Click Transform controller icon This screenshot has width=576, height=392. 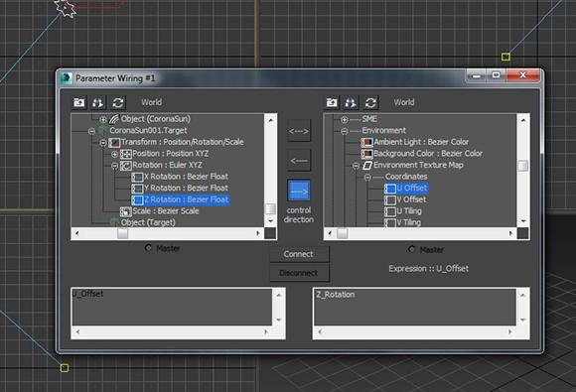[114, 143]
